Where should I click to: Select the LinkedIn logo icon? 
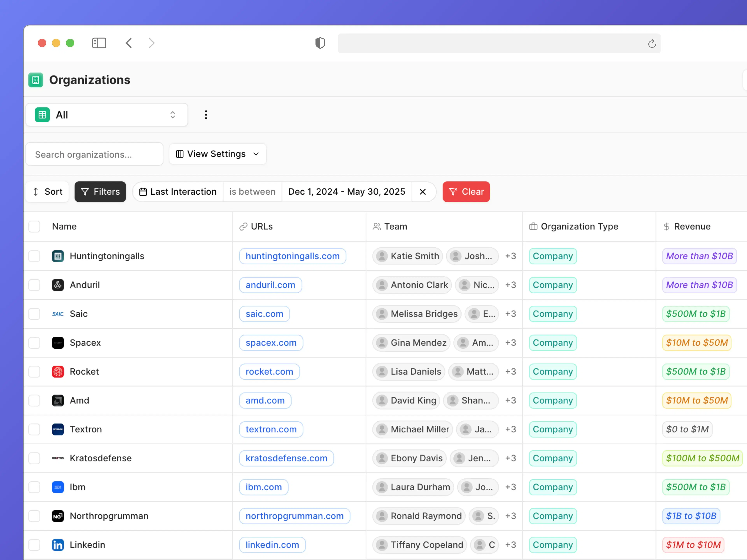pyautogui.click(x=57, y=544)
